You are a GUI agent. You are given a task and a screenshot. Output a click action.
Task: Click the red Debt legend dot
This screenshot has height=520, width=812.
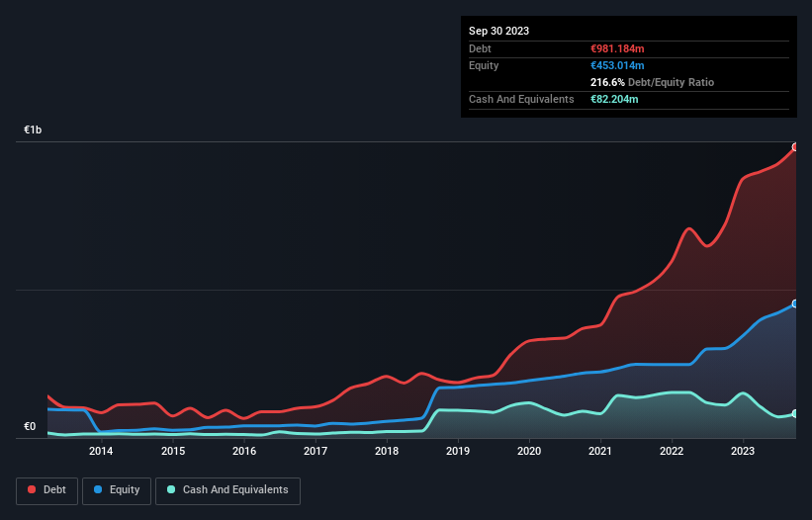32,489
